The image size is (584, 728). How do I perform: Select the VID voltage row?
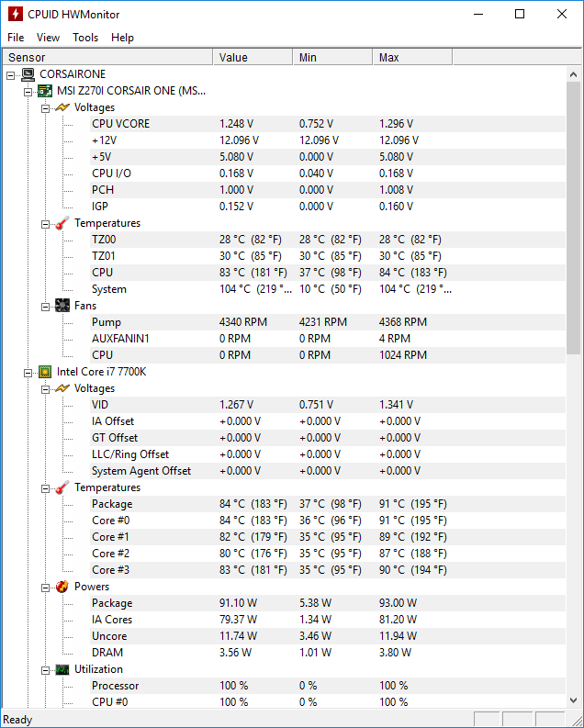[328, 405]
